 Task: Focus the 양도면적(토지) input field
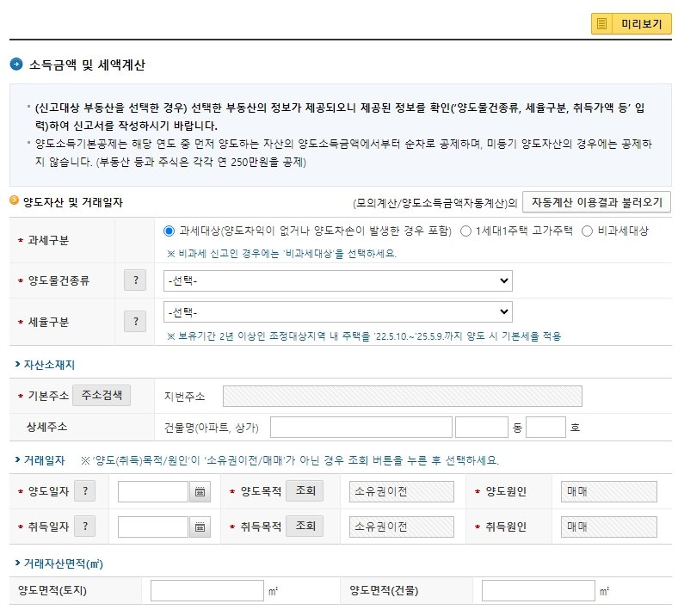[207, 590]
